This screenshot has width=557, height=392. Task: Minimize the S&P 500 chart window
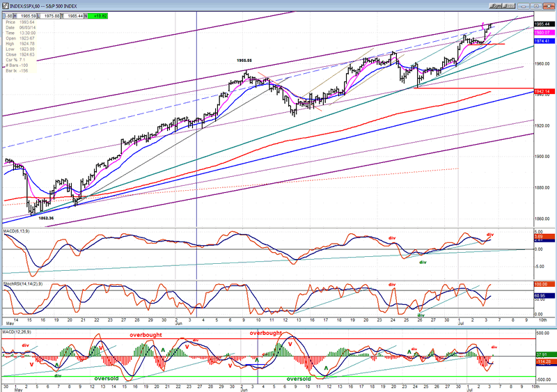[x=524, y=6]
